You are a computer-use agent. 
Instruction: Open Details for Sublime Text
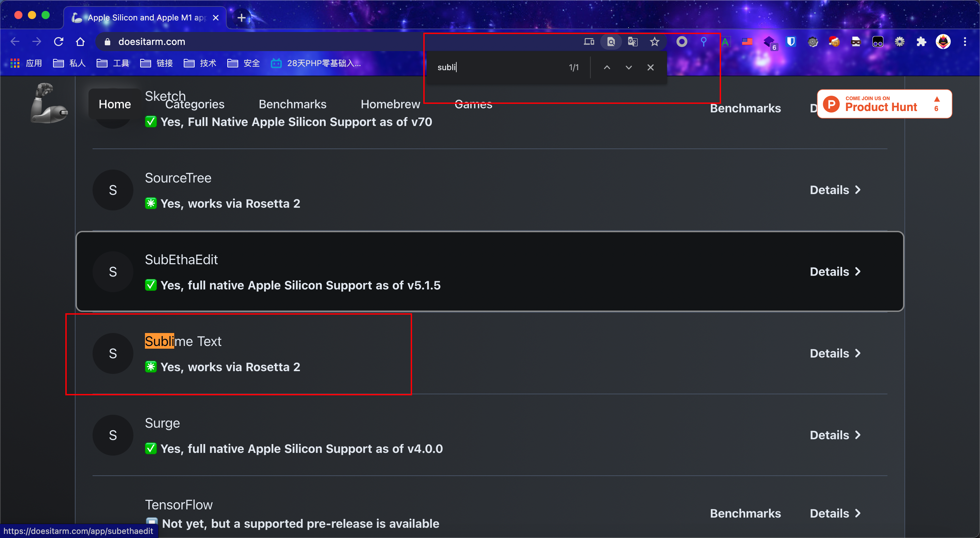pos(835,353)
